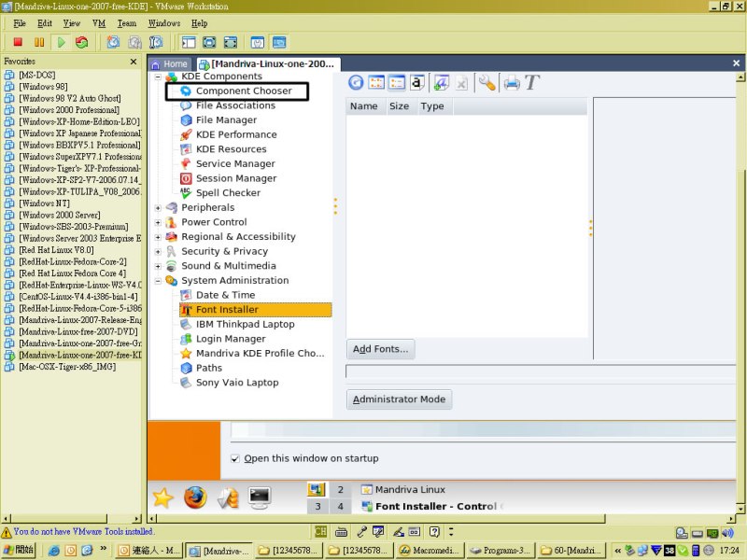Image resolution: width=747 pixels, height=560 pixels.
Task: Open the snapshot manager toolbar icon
Action: tap(156, 42)
